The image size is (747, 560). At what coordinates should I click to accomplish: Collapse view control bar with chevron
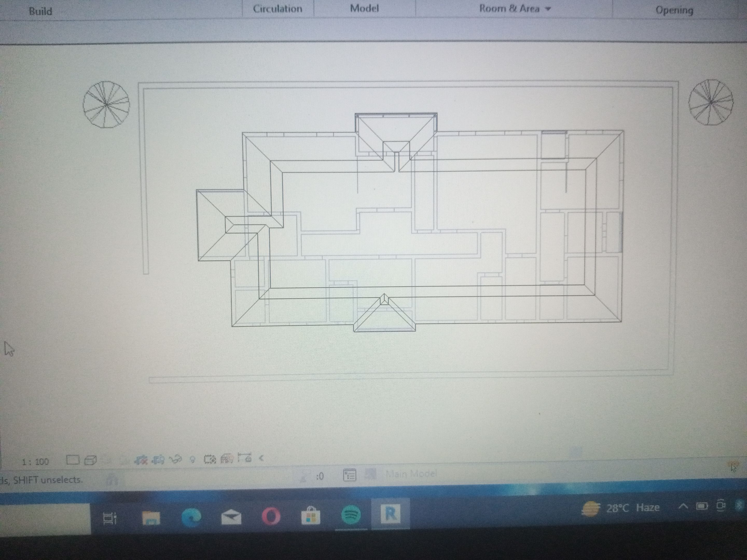[261, 458]
